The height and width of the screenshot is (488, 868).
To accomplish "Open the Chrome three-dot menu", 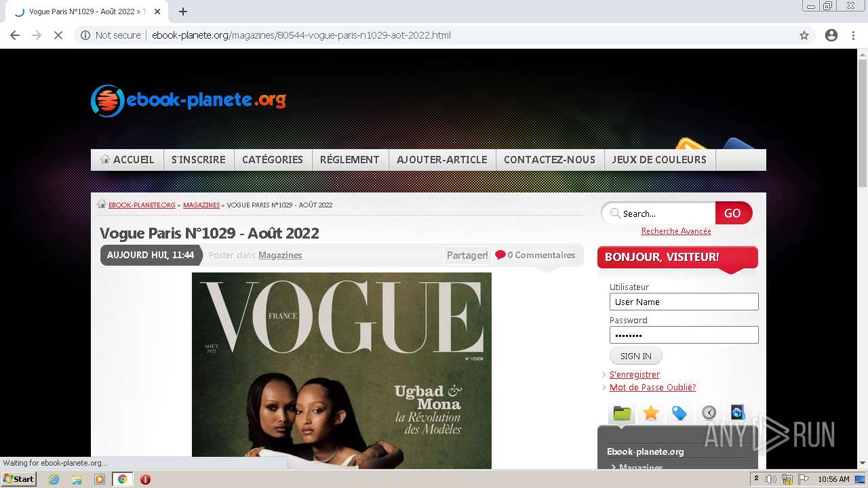I will tap(853, 35).
